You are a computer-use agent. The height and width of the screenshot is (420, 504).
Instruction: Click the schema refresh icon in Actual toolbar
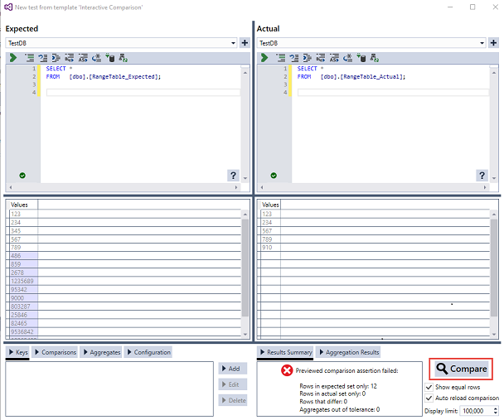pos(374,58)
